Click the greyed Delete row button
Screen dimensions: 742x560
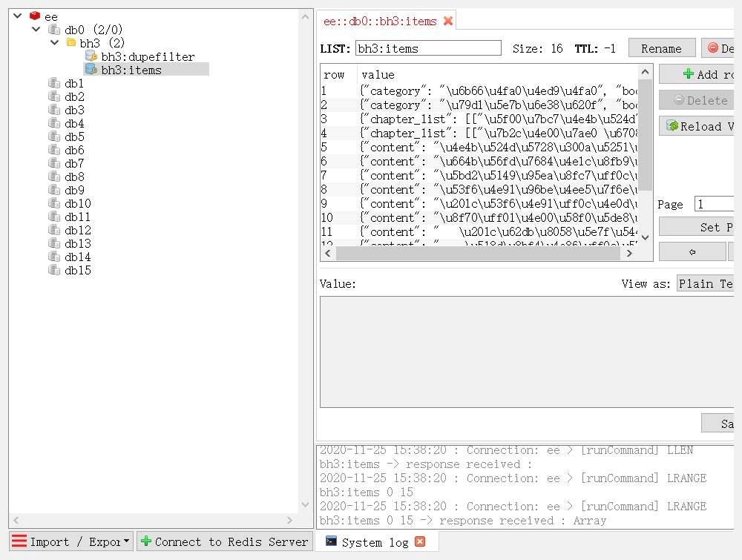697,100
